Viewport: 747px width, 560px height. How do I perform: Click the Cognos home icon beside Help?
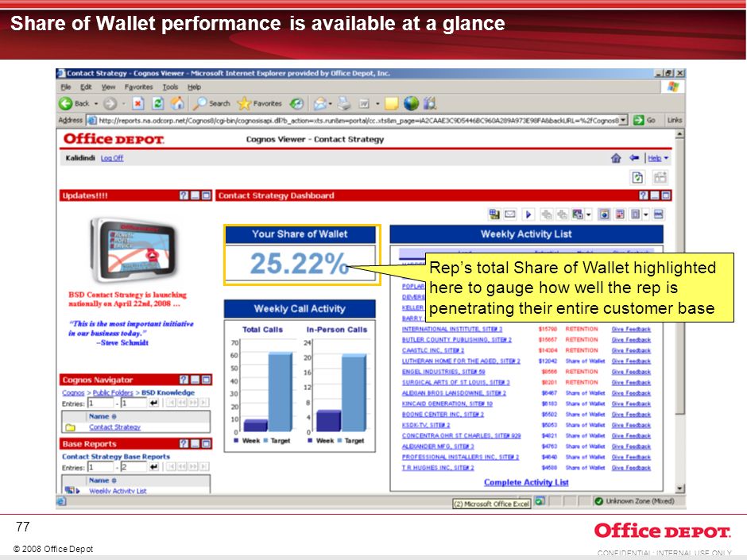click(616, 158)
